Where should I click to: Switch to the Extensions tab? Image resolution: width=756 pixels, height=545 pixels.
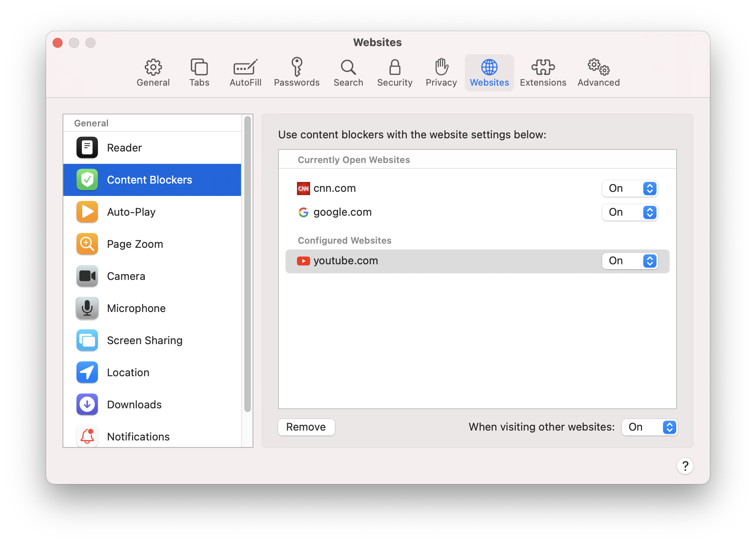[x=543, y=73]
